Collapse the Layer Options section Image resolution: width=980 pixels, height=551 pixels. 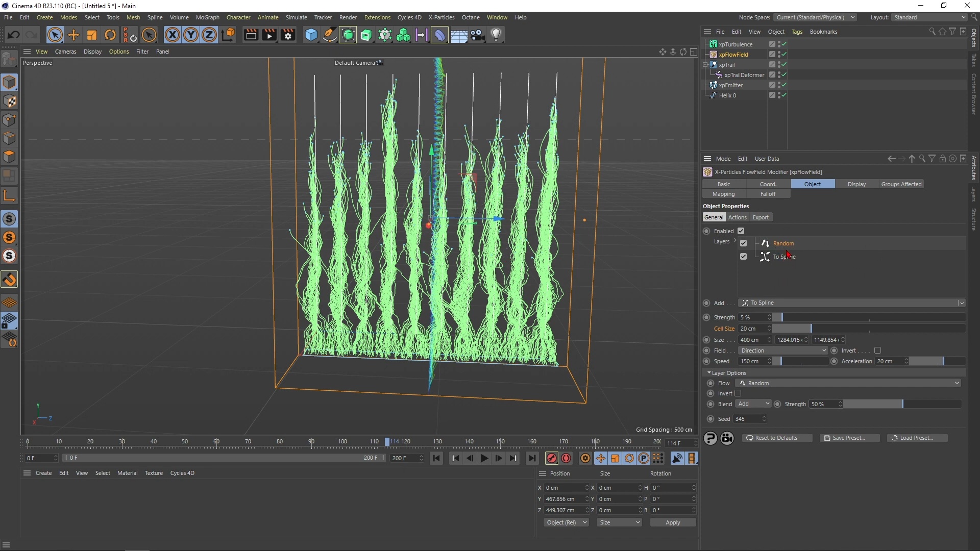click(x=709, y=373)
